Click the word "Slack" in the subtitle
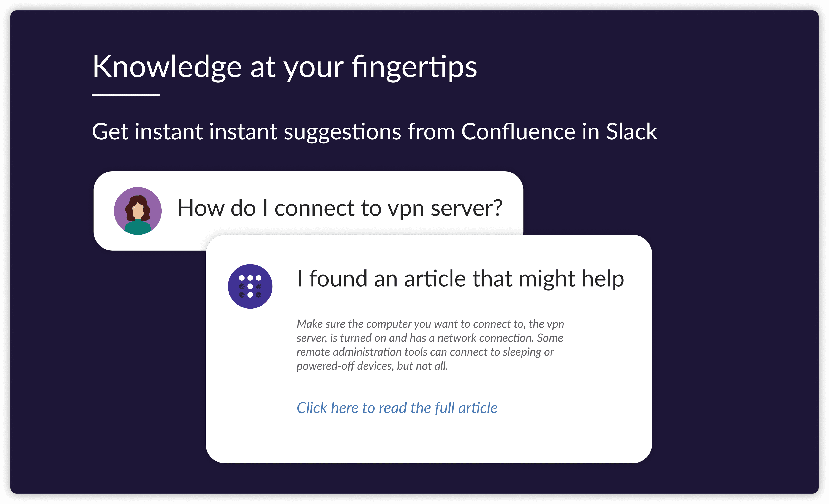This screenshot has width=829, height=504. [x=631, y=131]
